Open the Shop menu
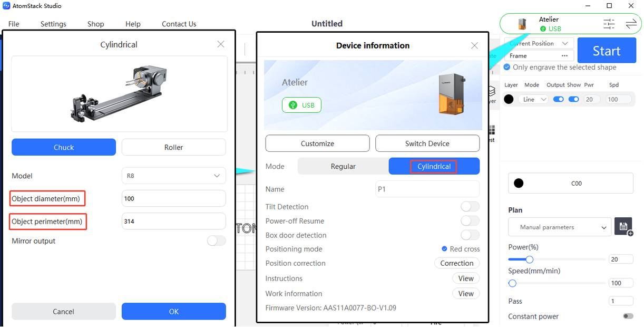Viewport: 644px width, 327px height. coord(96,24)
